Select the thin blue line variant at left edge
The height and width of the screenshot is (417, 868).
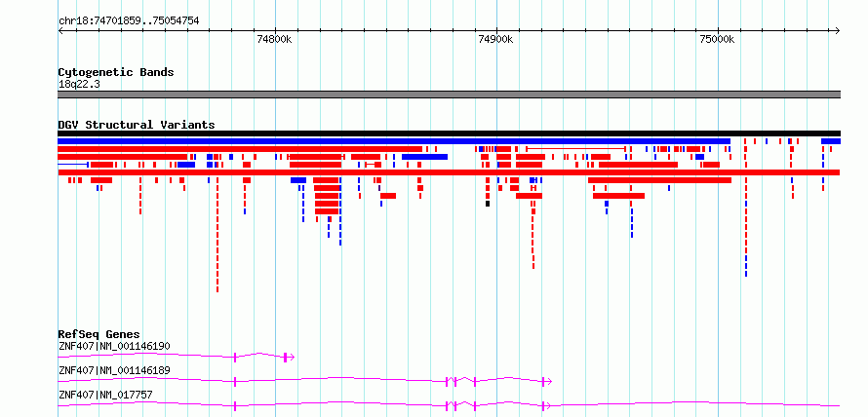click(73, 165)
